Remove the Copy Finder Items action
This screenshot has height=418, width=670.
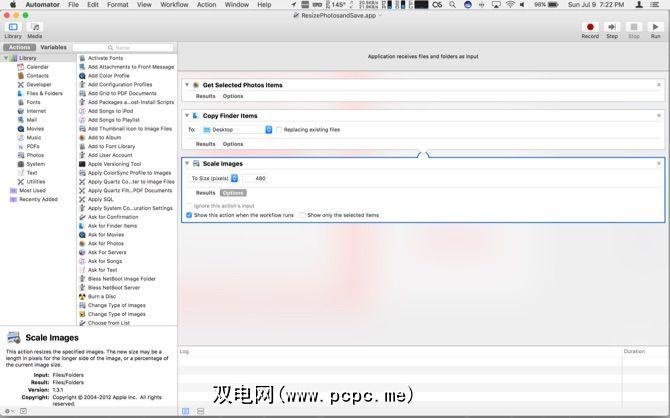pos(658,115)
